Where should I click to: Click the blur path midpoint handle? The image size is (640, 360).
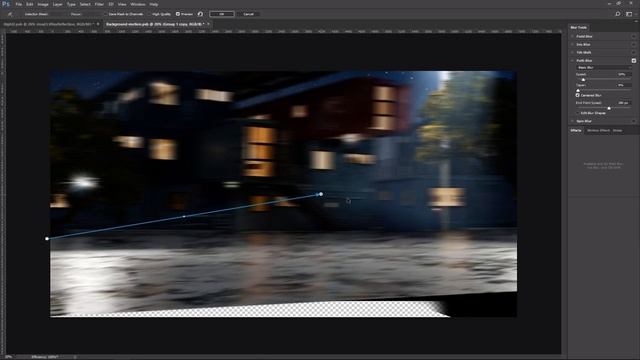click(184, 216)
